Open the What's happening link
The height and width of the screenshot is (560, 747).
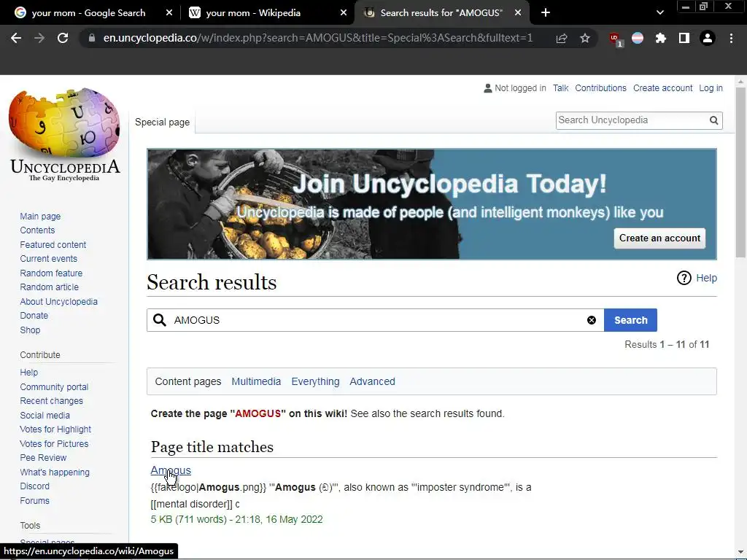[x=55, y=472]
